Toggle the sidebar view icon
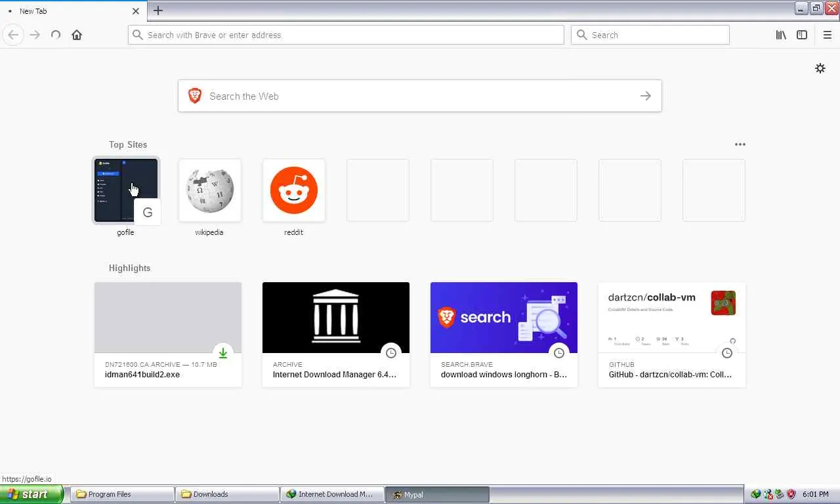Image resolution: width=840 pixels, height=504 pixels. click(x=802, y=35)
